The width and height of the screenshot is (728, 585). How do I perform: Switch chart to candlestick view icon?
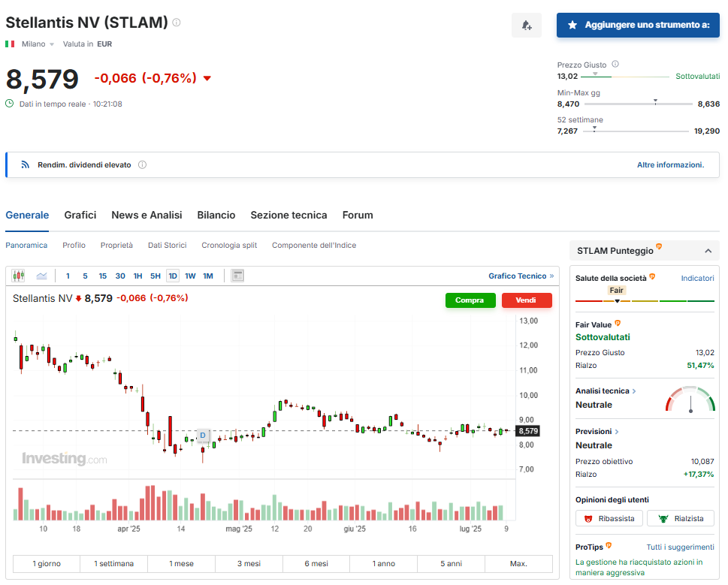(19, 276)
